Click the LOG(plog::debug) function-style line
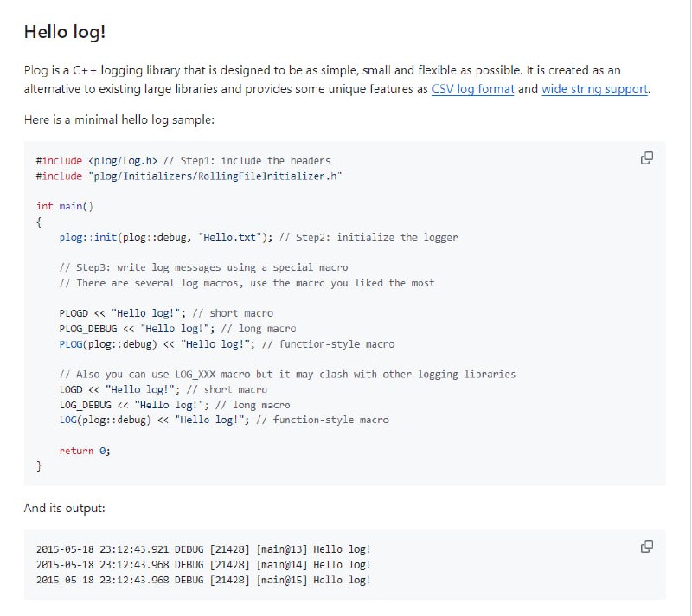 pos(223,420)
